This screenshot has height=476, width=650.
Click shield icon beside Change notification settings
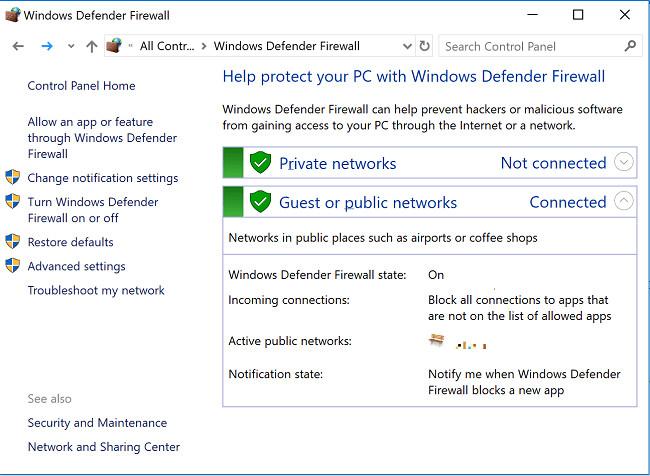[x=12, y=177]
